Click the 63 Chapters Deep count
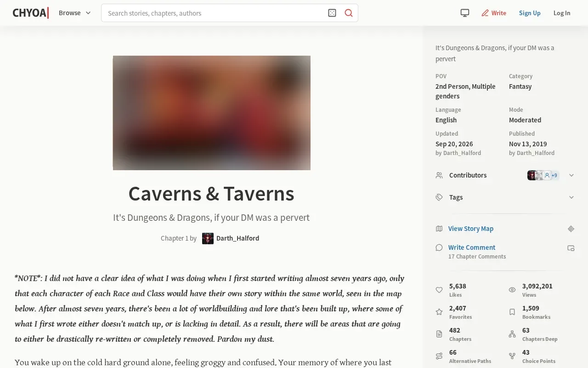The image size is (588, 368). 526,330
